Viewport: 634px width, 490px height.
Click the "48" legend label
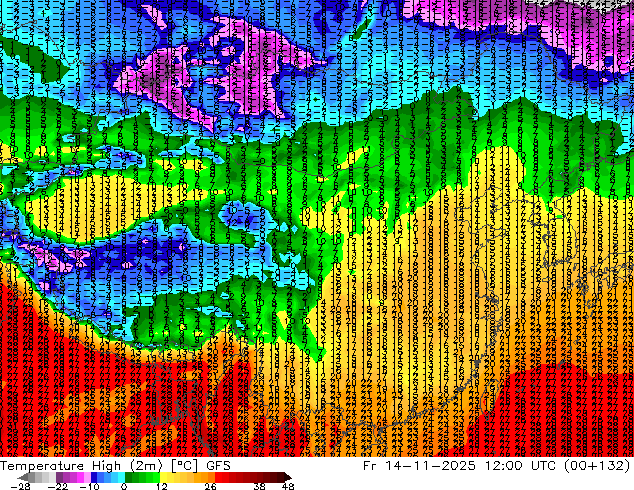288,486
